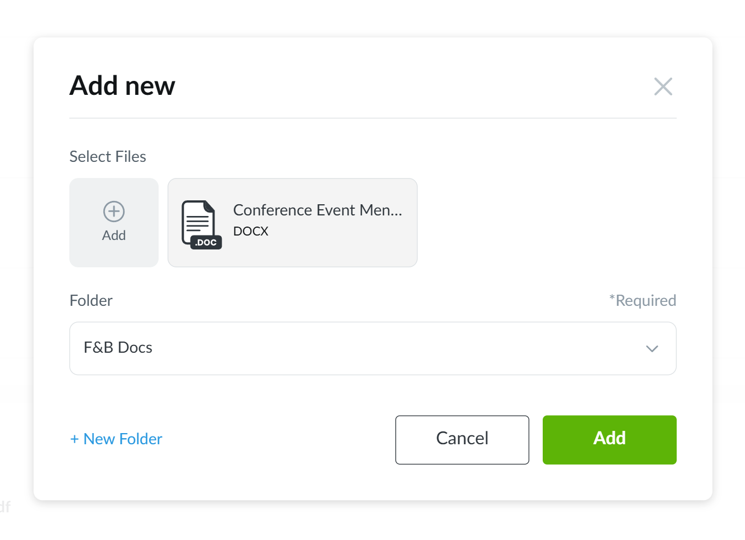The height and width of the screenshot is (540, 745).
Task: Click the *Required indicator text
Action: [x=642, y=300]
